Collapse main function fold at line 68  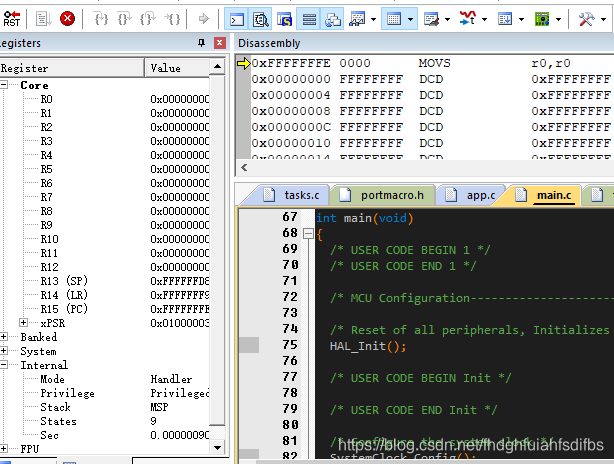(x=309, y=234)
